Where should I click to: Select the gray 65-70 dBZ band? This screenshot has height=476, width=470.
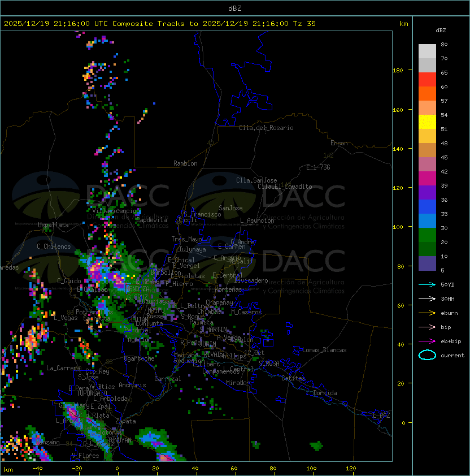pyautogui.click(x=427, y=65)
